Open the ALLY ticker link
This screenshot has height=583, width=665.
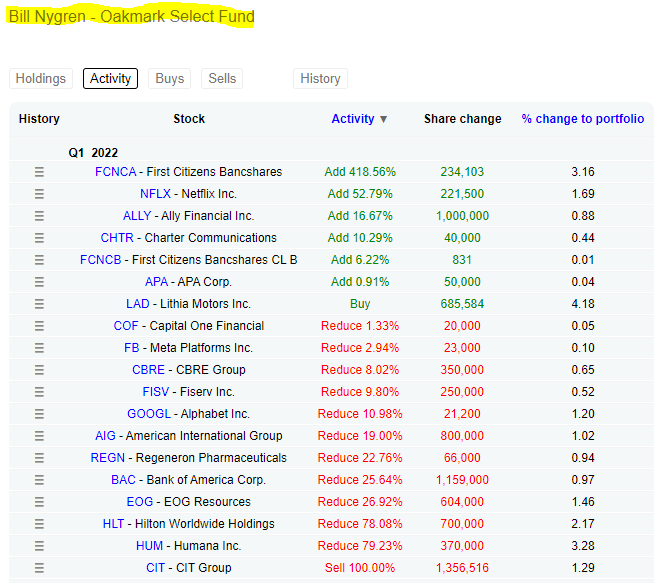click(137, 216)
